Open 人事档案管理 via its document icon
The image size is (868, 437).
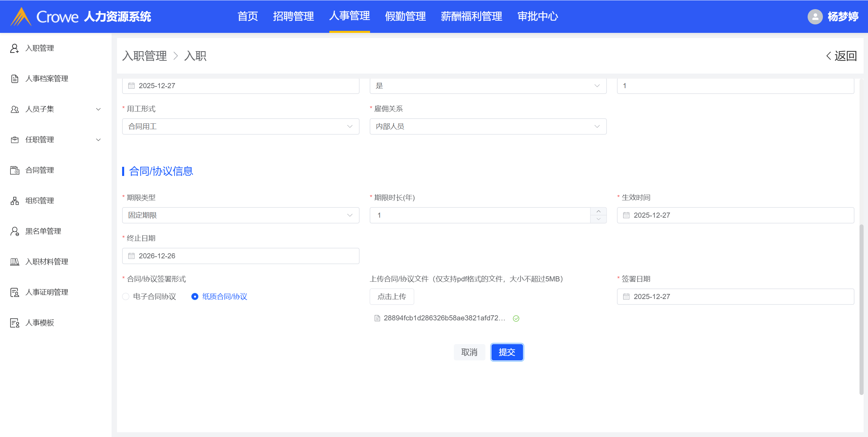[x=14, y=79]
